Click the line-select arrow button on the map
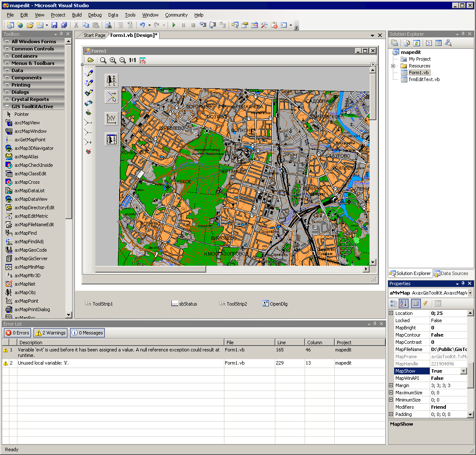 pyautogui.click(x=112, y=97)
